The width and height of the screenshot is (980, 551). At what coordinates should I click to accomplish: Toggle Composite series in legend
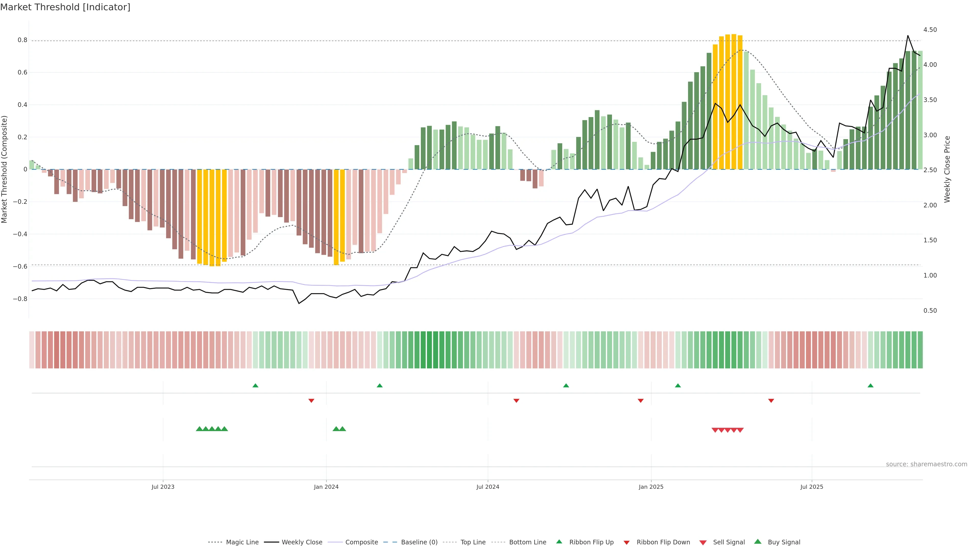361,542
